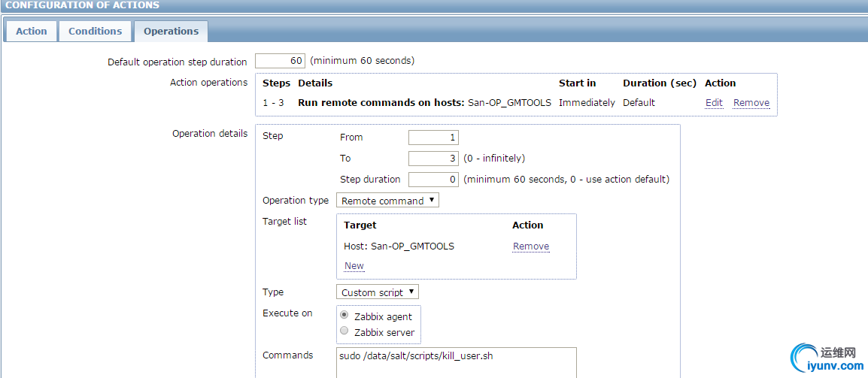Open the Operation type dropdown
The width and height of the screenshot is (868, 378).
[387, 201]
